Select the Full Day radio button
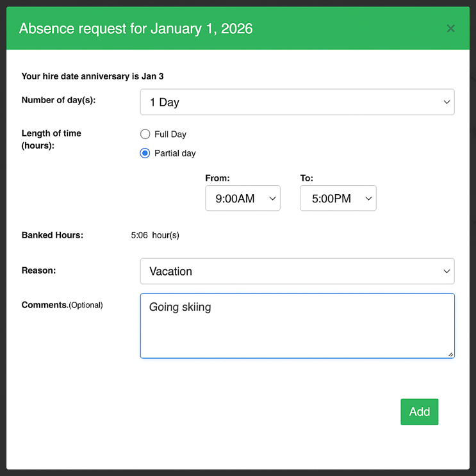The height and width of the screenshot is (476, 476). pos(145,135)
